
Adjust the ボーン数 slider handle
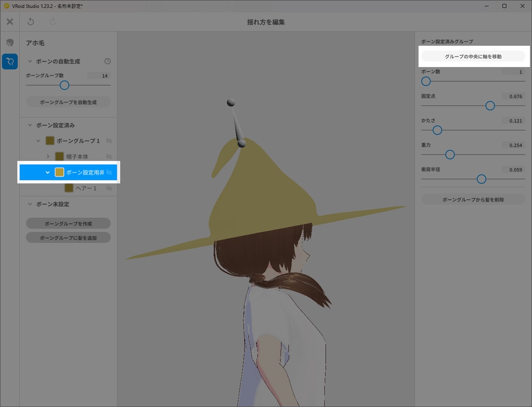tap(426, 81)
